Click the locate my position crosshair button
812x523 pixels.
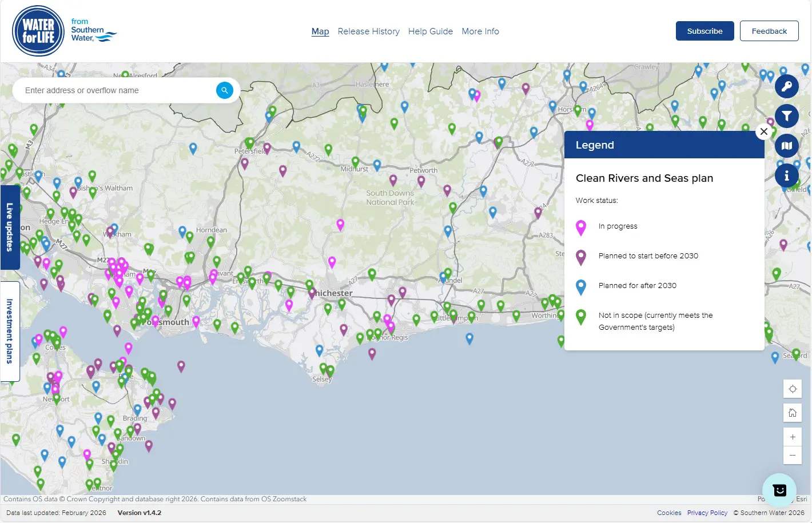793,389
